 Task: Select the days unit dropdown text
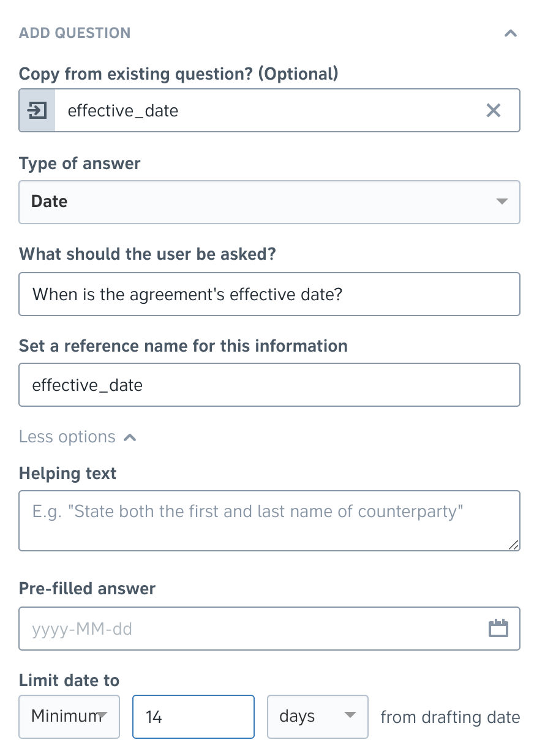[x=297, y=716]
